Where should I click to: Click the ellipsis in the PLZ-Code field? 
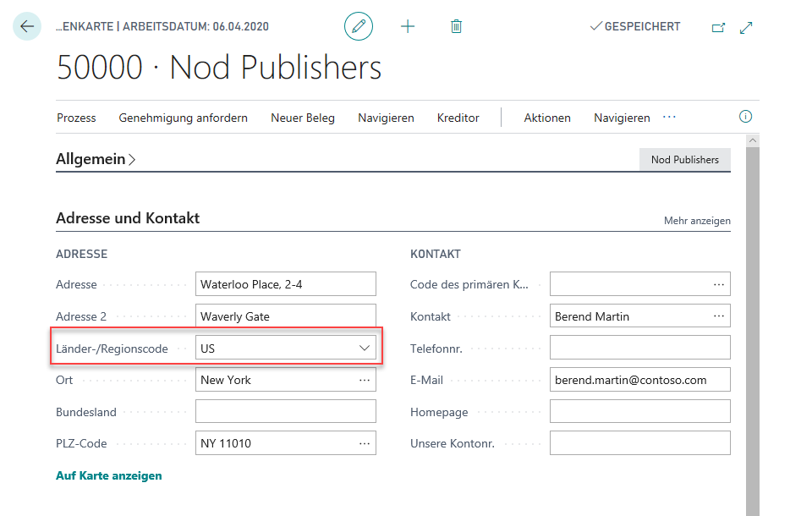(365, 443)
